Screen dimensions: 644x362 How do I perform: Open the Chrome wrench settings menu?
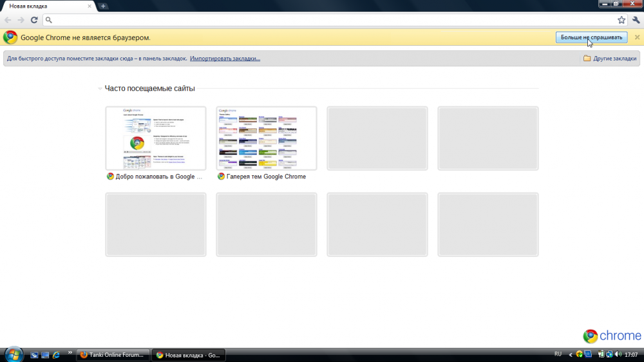coord(636,20)
